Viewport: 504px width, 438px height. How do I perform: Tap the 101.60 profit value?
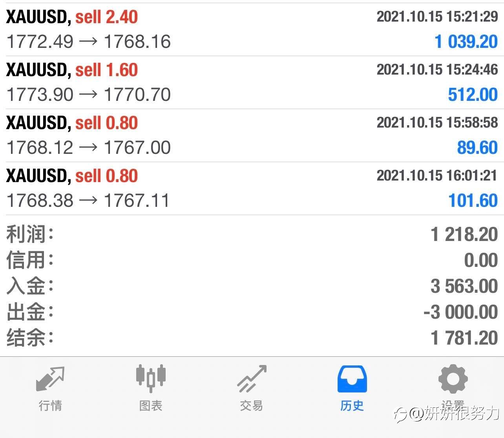473,201
